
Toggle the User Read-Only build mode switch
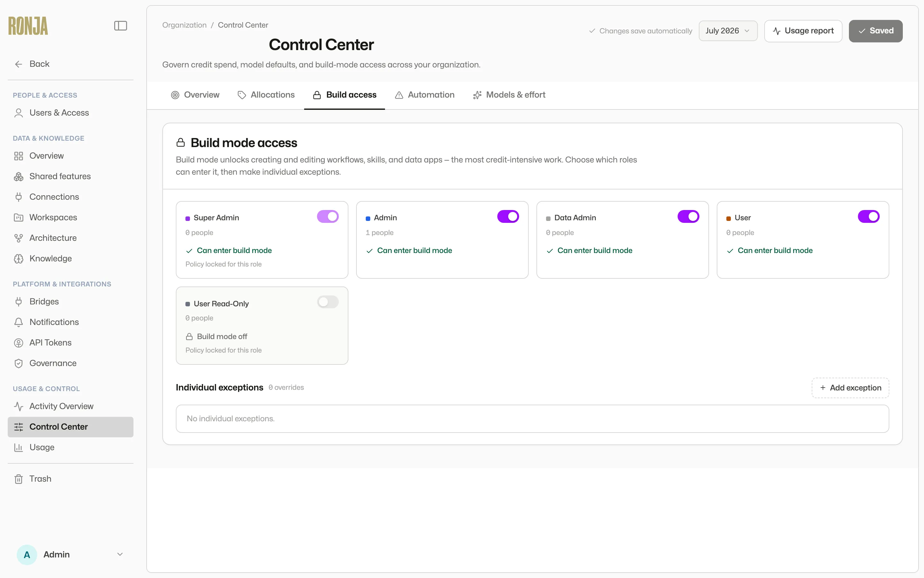coord(328,302)
